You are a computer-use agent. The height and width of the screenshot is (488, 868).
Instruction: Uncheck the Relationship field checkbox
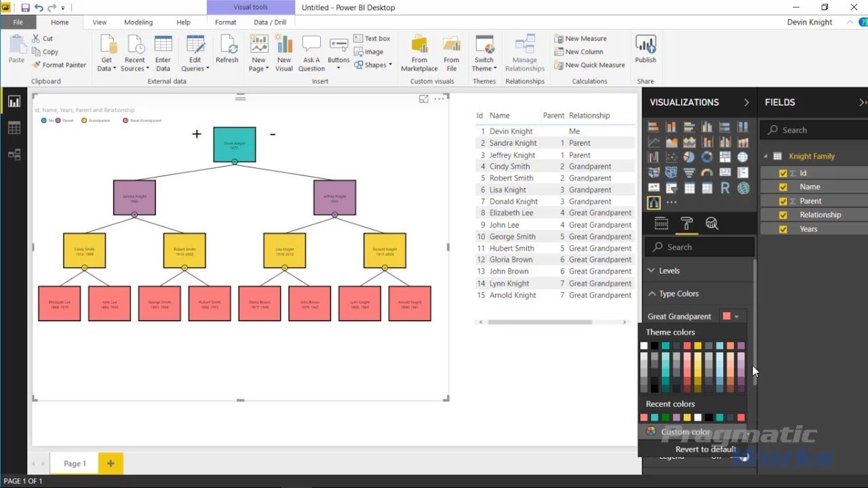[783, 215]
